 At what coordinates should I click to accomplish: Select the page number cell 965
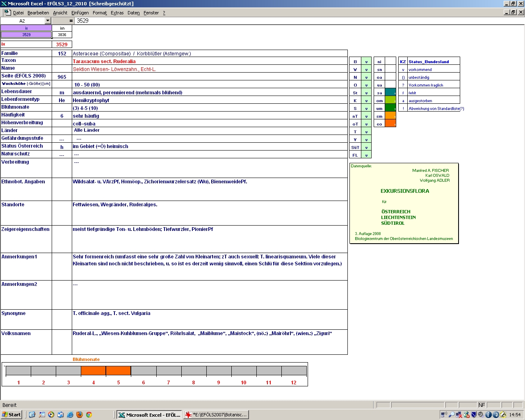[62, 77]
